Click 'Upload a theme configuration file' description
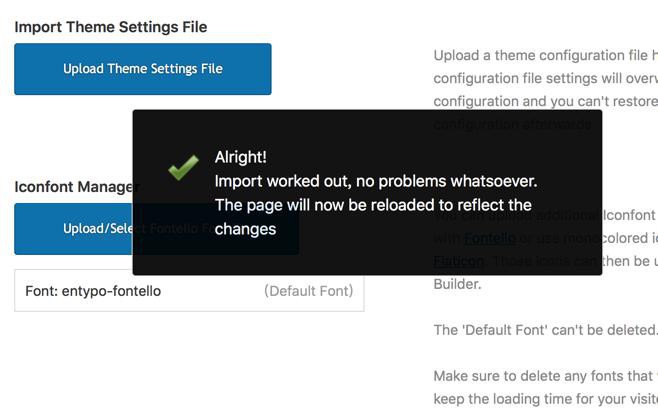Screen dimensions: 658x413 546,55
